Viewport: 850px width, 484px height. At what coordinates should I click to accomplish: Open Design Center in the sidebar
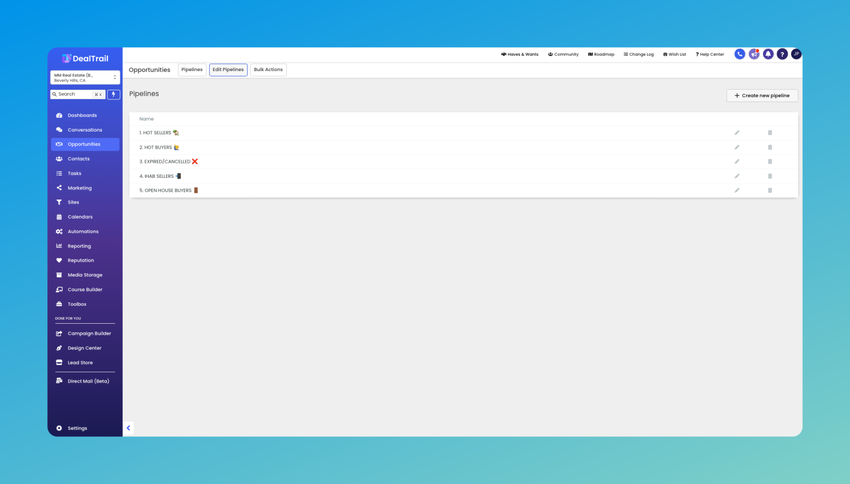coord(85,348)
